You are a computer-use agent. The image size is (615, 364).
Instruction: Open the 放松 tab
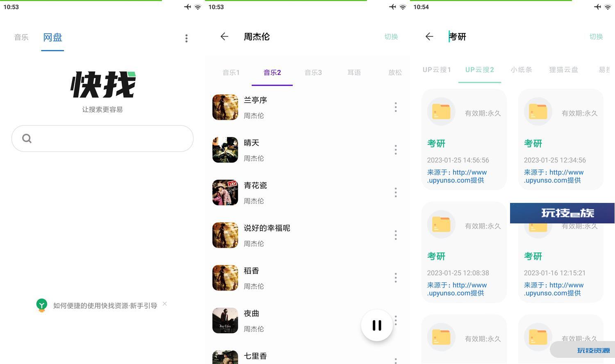[x=395, y=73]
